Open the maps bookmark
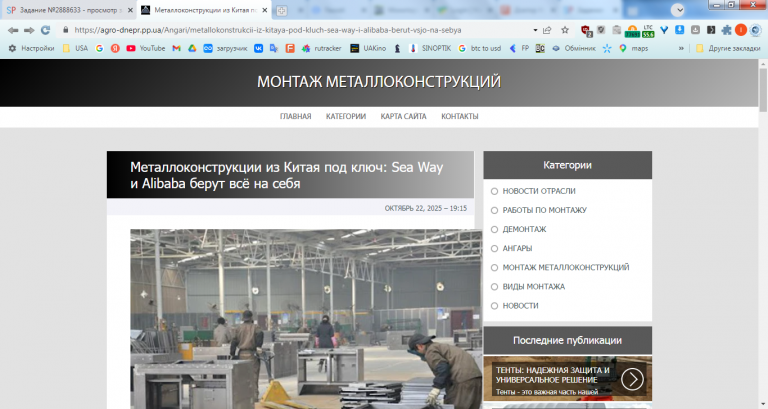The height and width of the screenshot is (409, 768). 633,48
